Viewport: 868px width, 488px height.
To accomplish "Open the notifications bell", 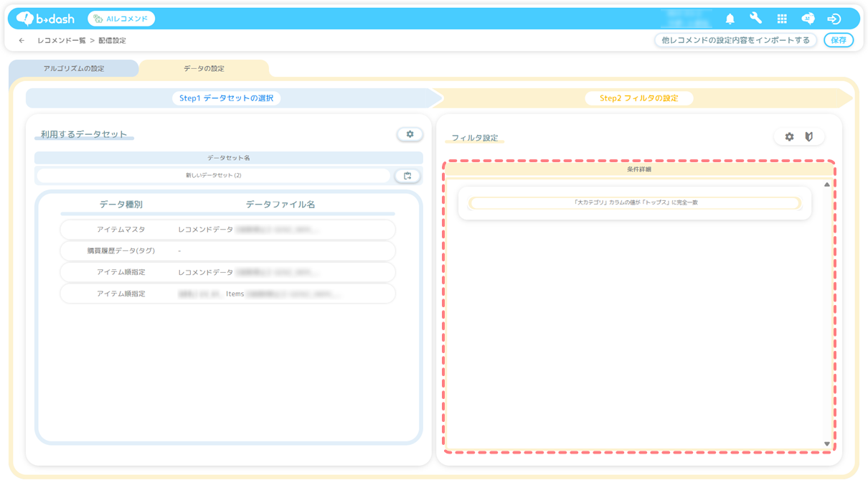I will (x=730, y=19).
